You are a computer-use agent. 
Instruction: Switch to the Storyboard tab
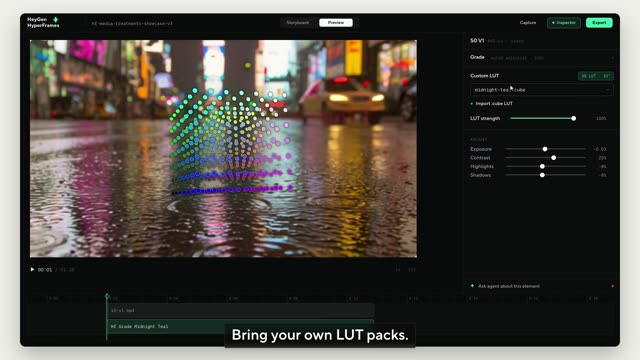(298, 23)
